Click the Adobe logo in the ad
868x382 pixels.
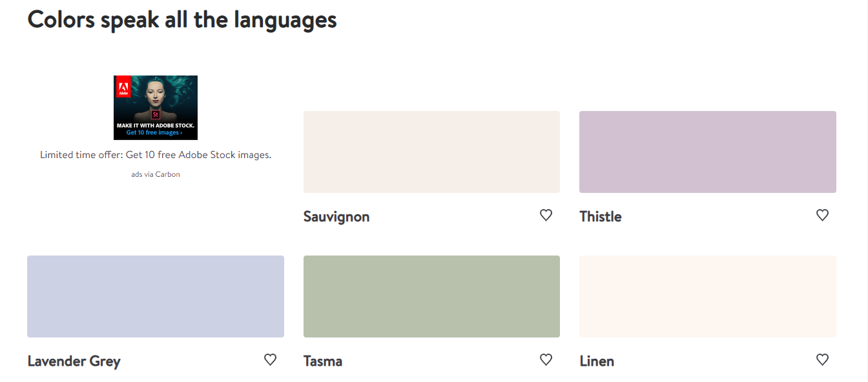coord(123,86)
